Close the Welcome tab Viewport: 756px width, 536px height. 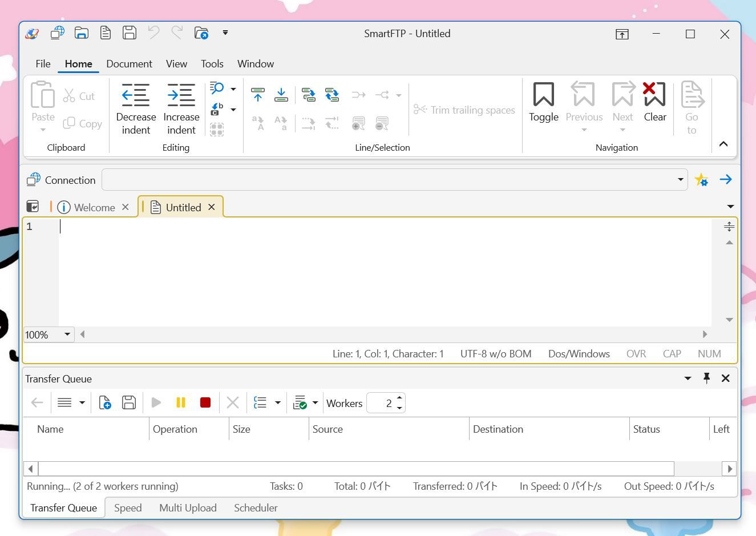click(x=126, y=207)
